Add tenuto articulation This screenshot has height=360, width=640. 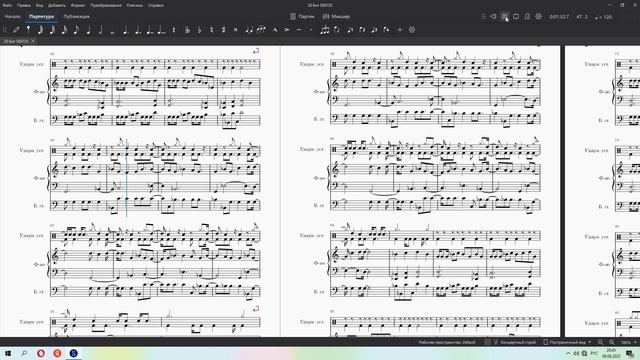[x=299, y=29]
